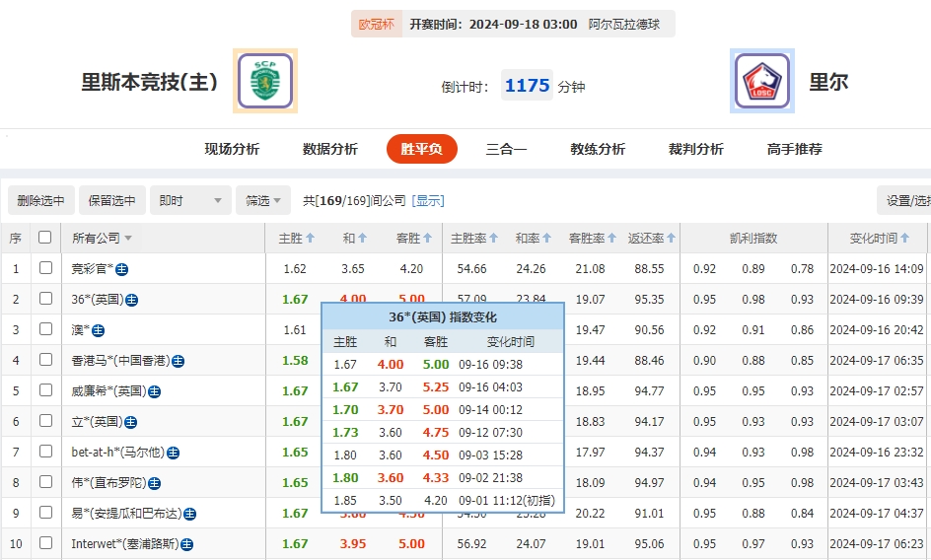Sort by 返还率 using its arrow icon
The width and height of the screenshot is (931, 560).
point(672,239)
